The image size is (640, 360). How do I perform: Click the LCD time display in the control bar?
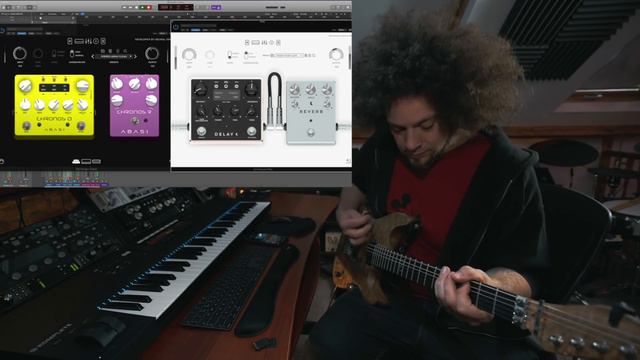pyautogui.click(x=176, y=7)
